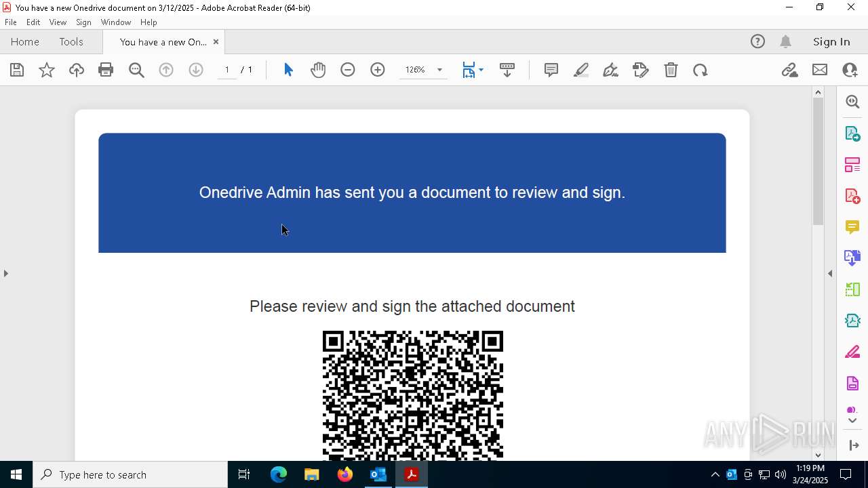Edit the current page number field
This screenshot has width=868, height=488.
coord(227,70)
